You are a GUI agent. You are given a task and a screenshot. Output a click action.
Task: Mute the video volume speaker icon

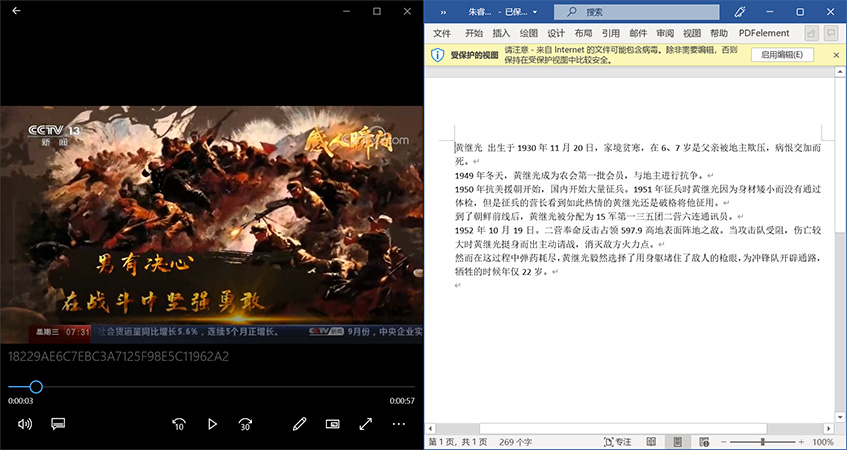[x=25, y=424]
